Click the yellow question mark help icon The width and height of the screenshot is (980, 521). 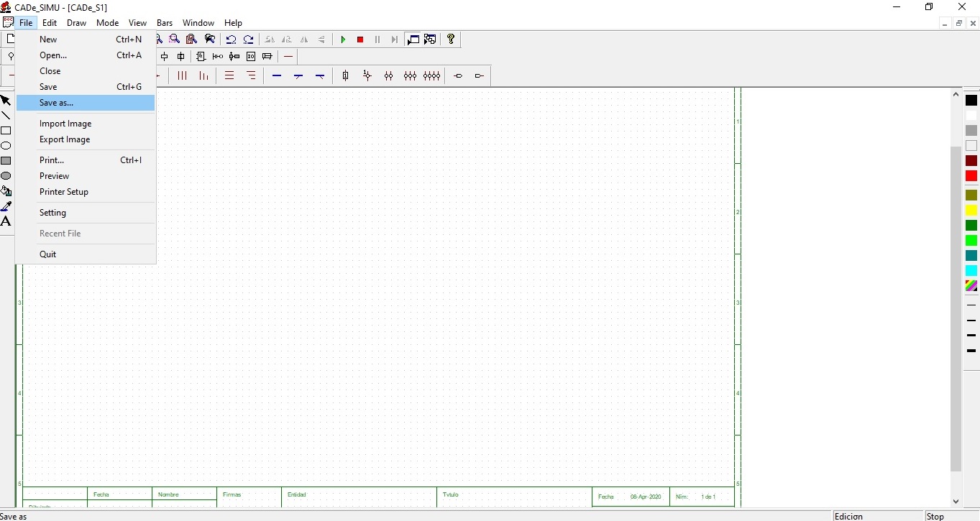451,40
